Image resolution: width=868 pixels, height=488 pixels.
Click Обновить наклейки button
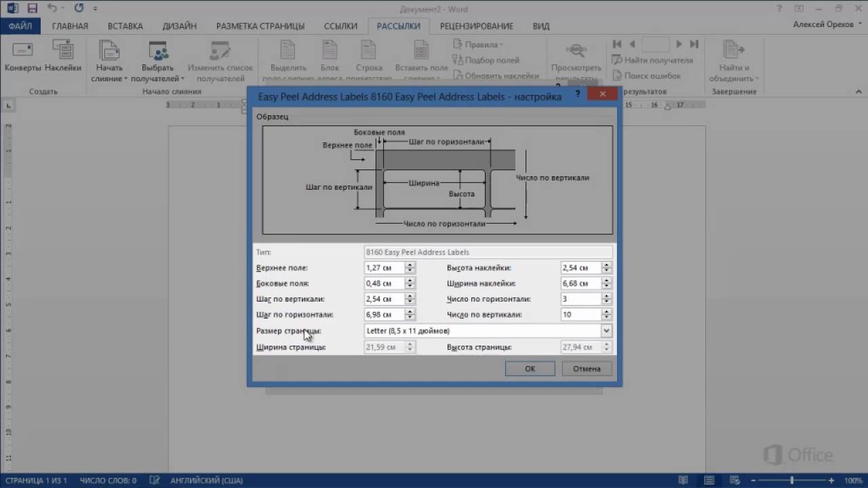(x=496, y=76)
